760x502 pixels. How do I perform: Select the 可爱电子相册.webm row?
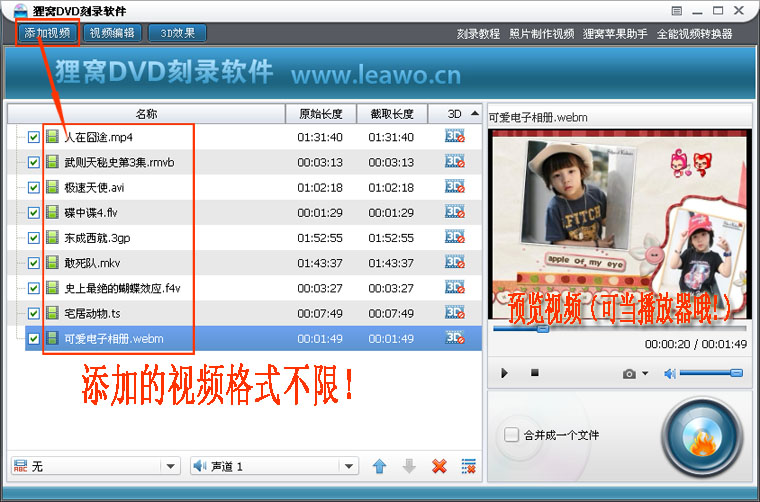(x=253, y=338)
